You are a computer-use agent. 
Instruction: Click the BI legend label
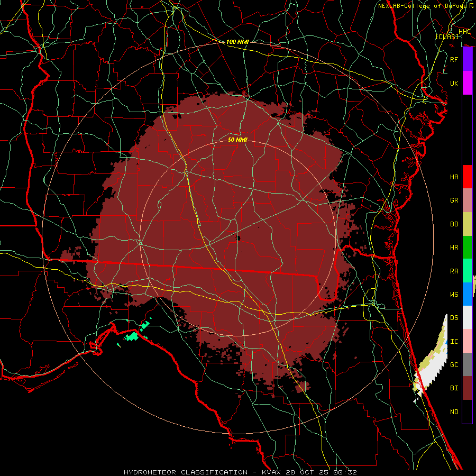pos(454,388)
